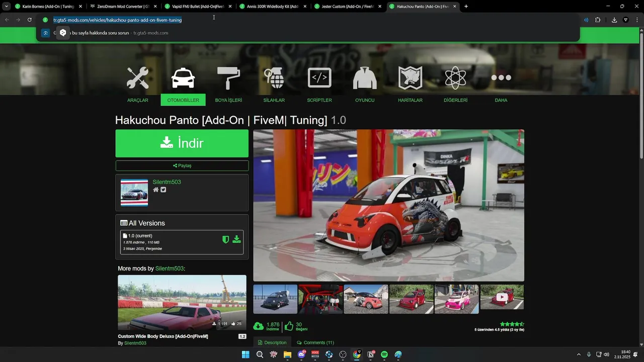
Task: Open the pink Panto thumbnail
Action: coord(456,299)
